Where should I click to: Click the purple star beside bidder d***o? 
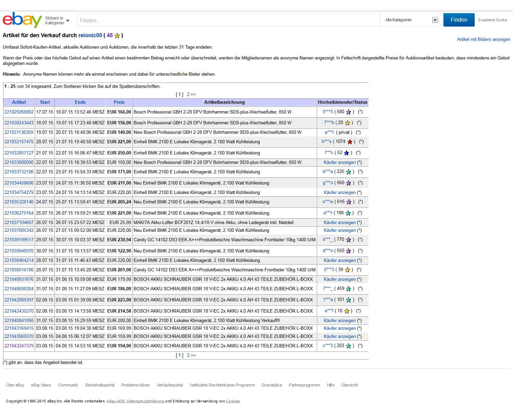click(x=349, y=251)
